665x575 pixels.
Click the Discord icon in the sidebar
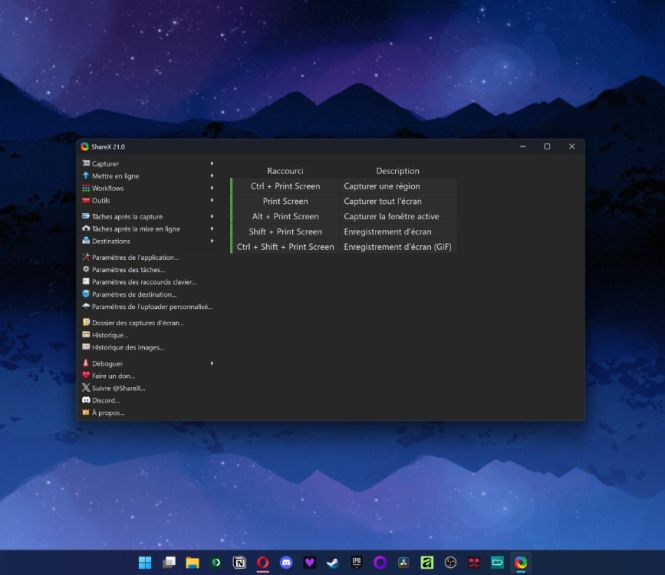click(86, 400)
